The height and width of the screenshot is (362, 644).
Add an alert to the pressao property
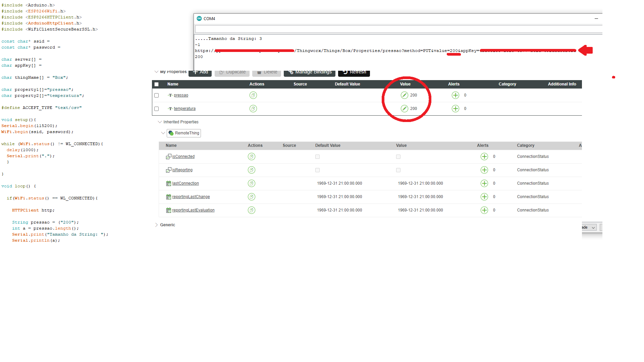click(x=455, y=95)
